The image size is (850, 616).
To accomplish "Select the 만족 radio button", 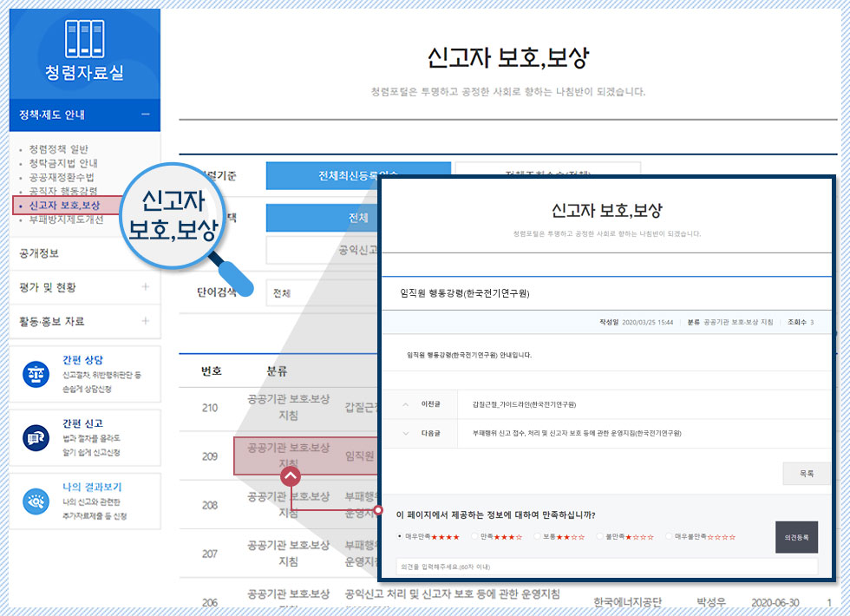I will [x=474, y=536].
